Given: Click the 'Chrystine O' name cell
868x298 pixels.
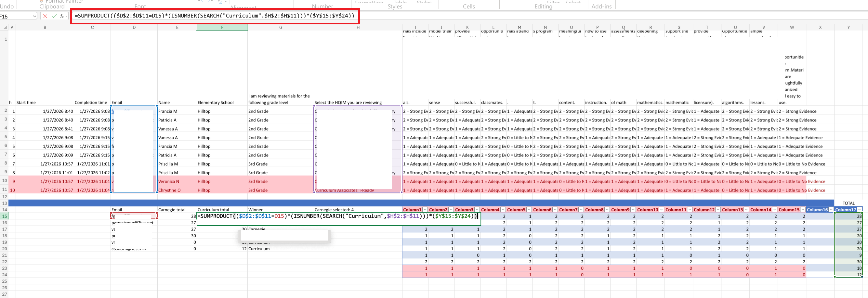Looking at the screenshot, I should coord(177,190).
